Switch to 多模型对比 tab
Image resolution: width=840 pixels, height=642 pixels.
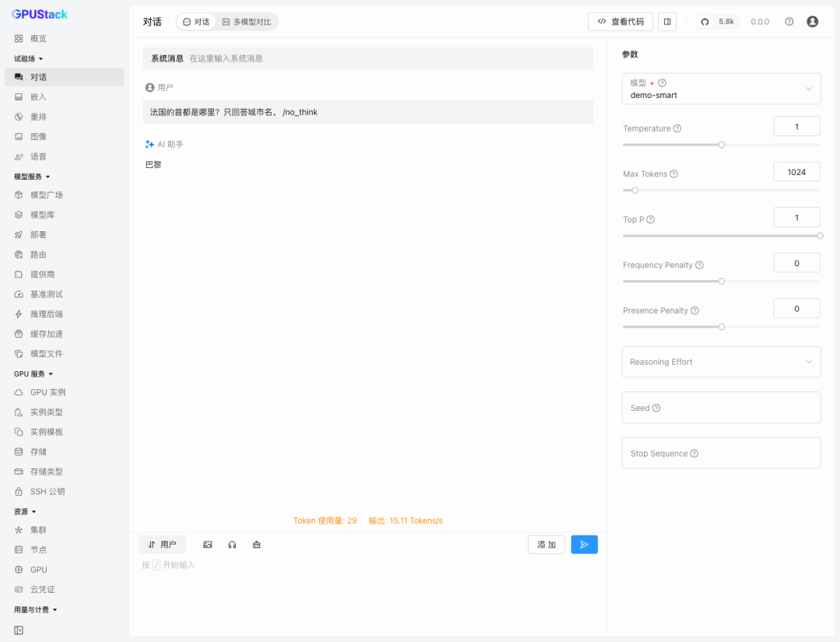pyautogui.click(x=247, y=22)
